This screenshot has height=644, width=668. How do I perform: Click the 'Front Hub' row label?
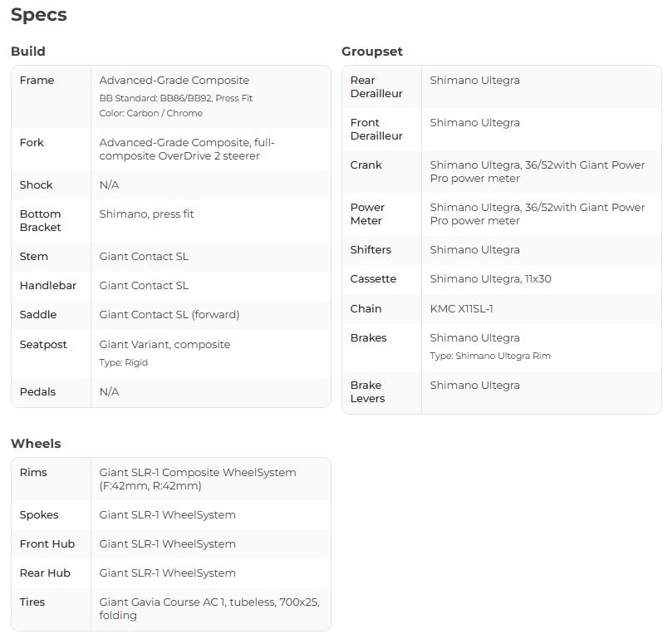tap(47, 543)
